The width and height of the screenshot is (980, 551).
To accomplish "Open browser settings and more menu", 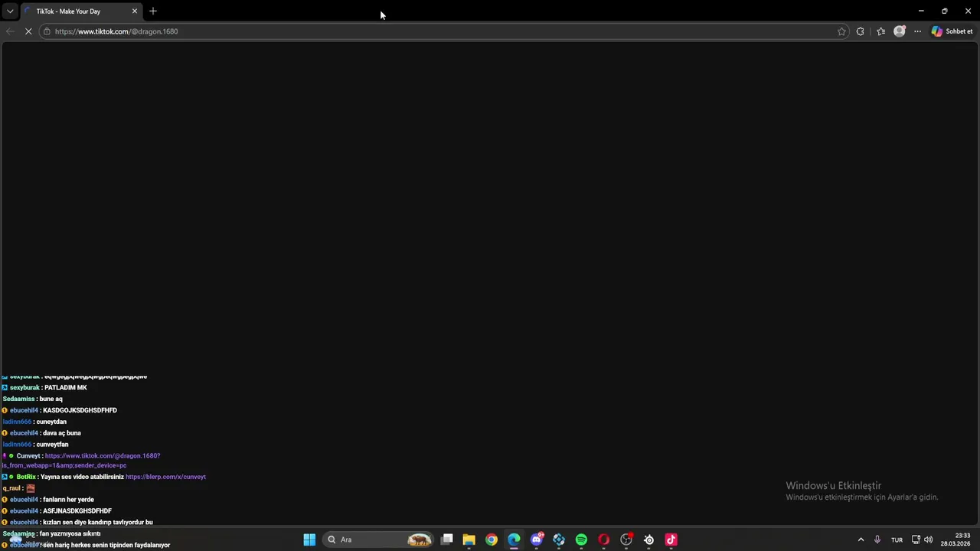I will [917, 31].
